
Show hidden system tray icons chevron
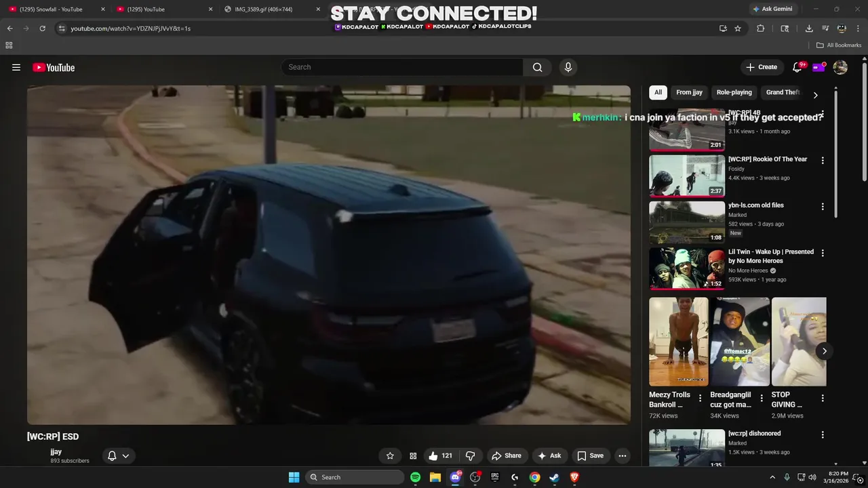(x=772, y=477)
